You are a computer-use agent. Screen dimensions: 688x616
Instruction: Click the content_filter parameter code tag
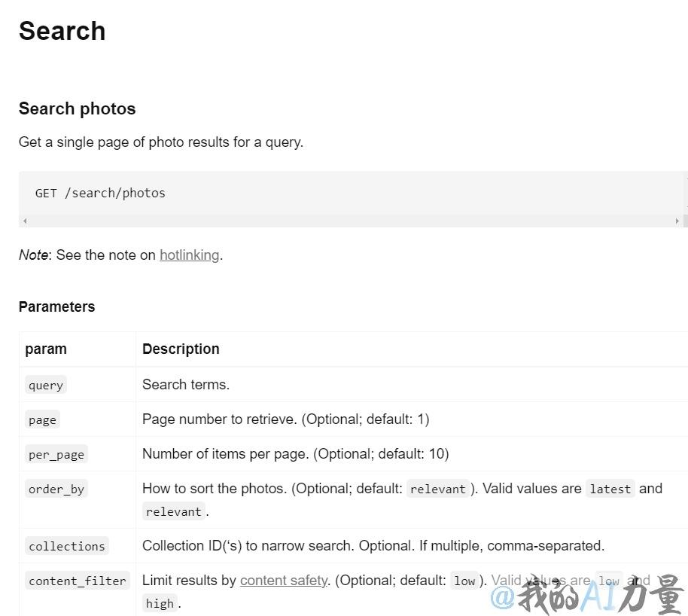pos(78,581)
